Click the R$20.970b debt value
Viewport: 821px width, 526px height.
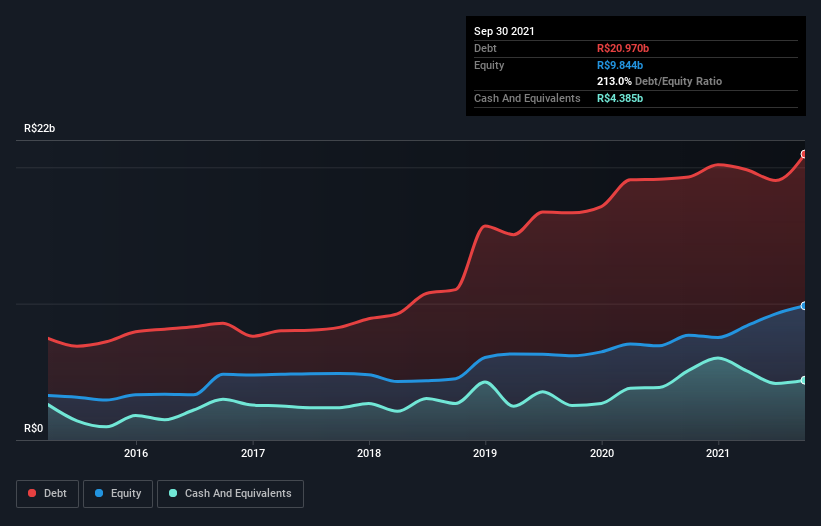pos(623,48)
